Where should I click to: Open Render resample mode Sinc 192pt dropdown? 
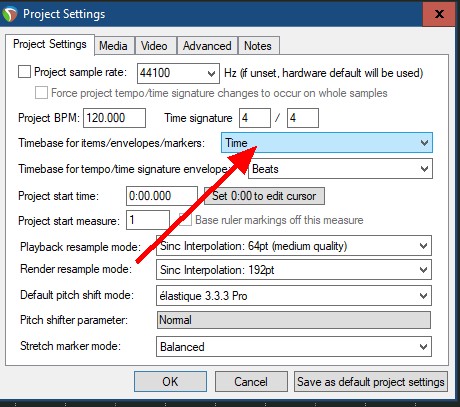294,270
